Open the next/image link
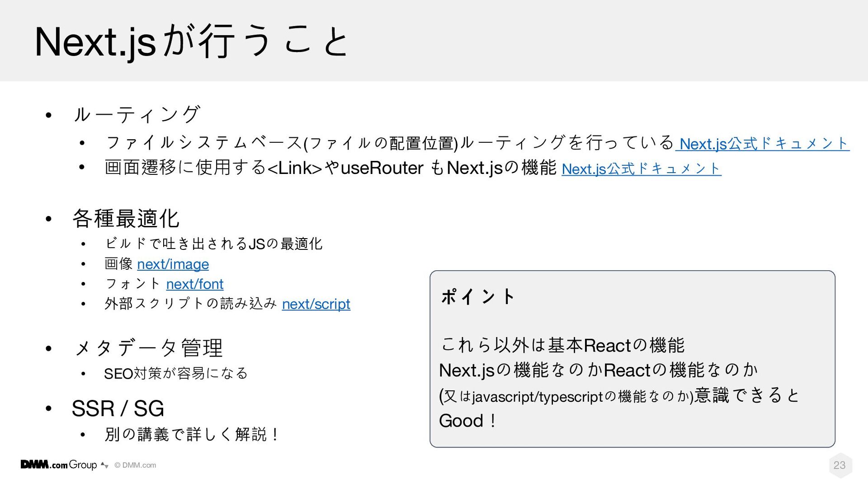868x488 pixels. tap(173, 264)
